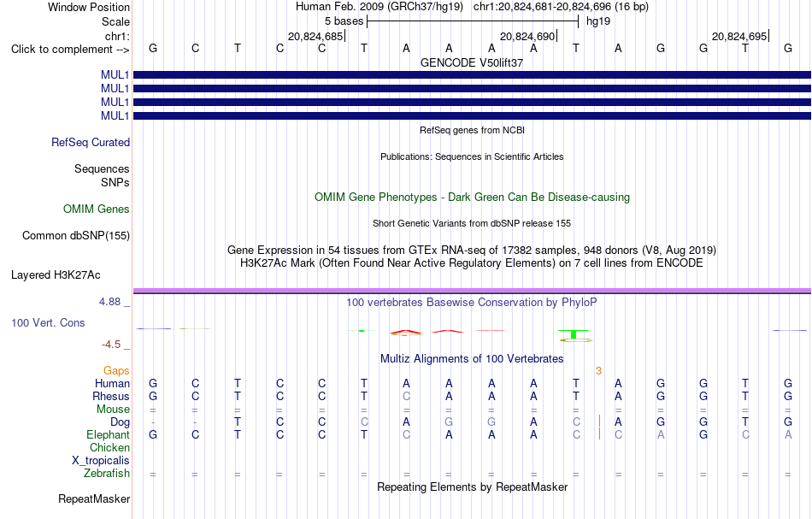The width and height of the screenshot is (812, 519).
Task: Click the RepeatMasker track label
Action: [x=94, y=499]
